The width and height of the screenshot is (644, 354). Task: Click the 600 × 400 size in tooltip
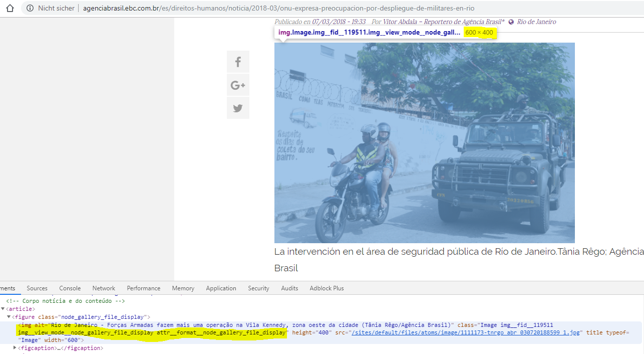[x=479, y=33]
